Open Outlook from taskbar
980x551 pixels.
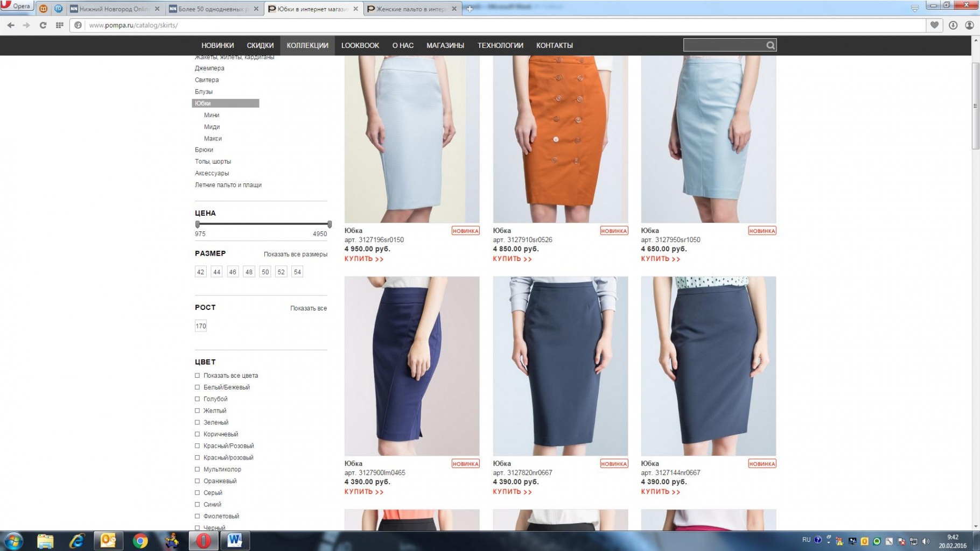[x=108, y=541]
